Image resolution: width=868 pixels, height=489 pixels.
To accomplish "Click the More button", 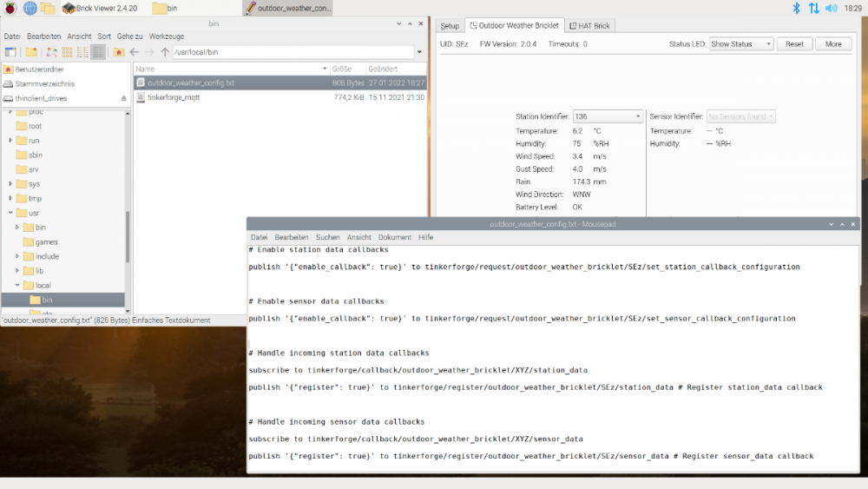I will coord(833,43).
